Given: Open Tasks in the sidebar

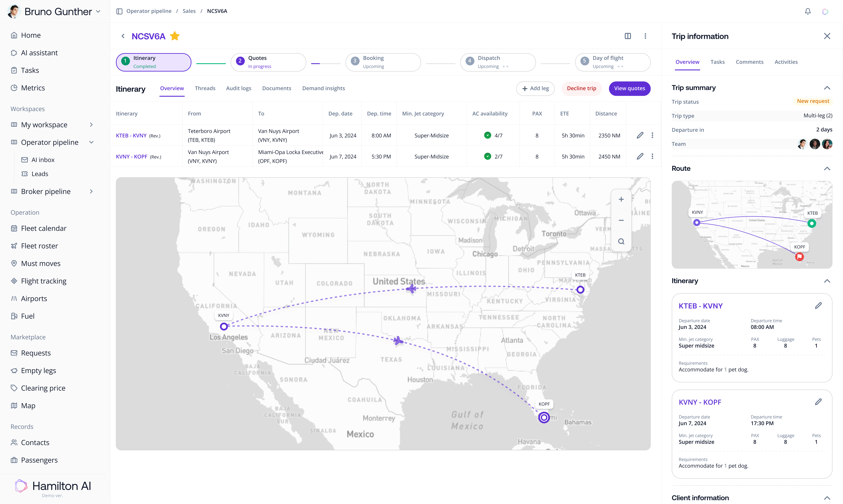Looking at the screenshot, I should click(25, 70).
